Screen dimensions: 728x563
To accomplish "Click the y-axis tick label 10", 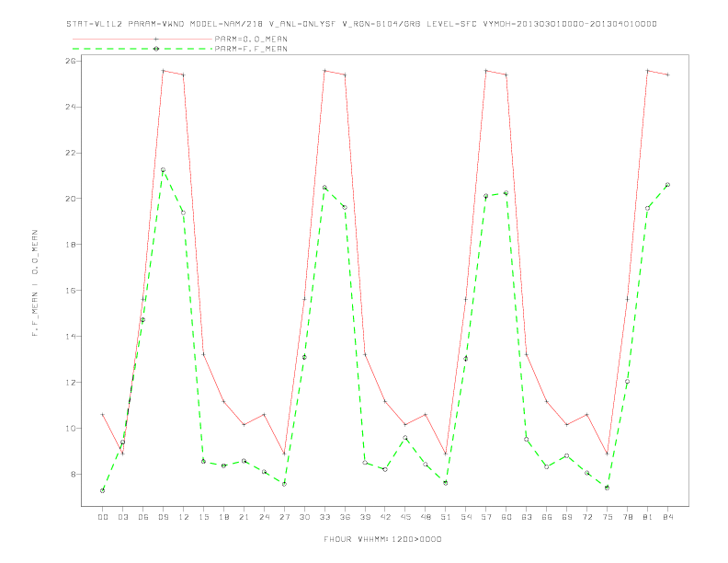I will (x=71, y=429).
